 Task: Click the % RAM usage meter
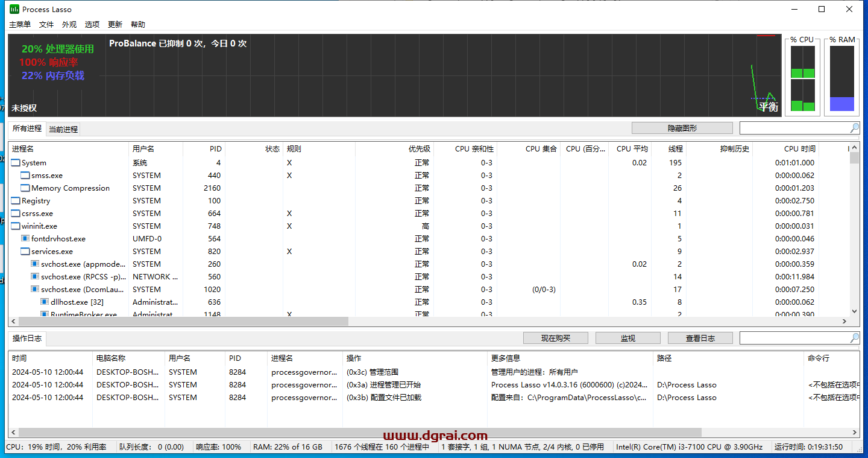point(842,79)
